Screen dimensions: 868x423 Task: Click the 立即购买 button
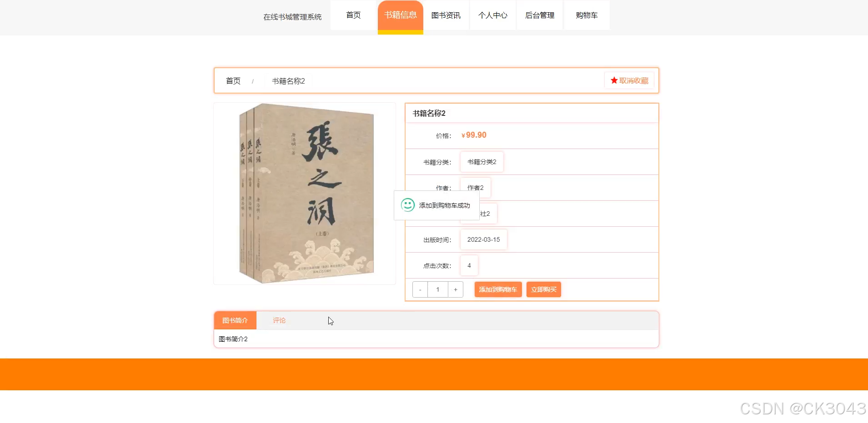[544, 289]
